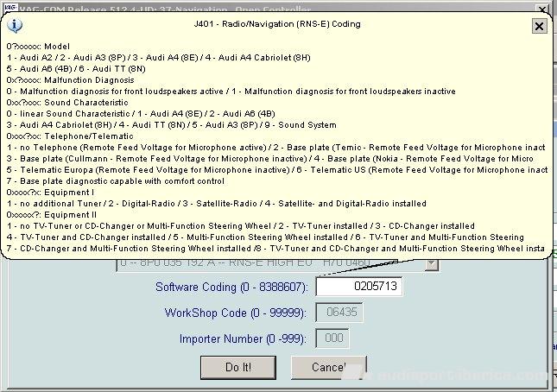
Task: Click the Software Coding field 0205713
Action: pos(359,286)
